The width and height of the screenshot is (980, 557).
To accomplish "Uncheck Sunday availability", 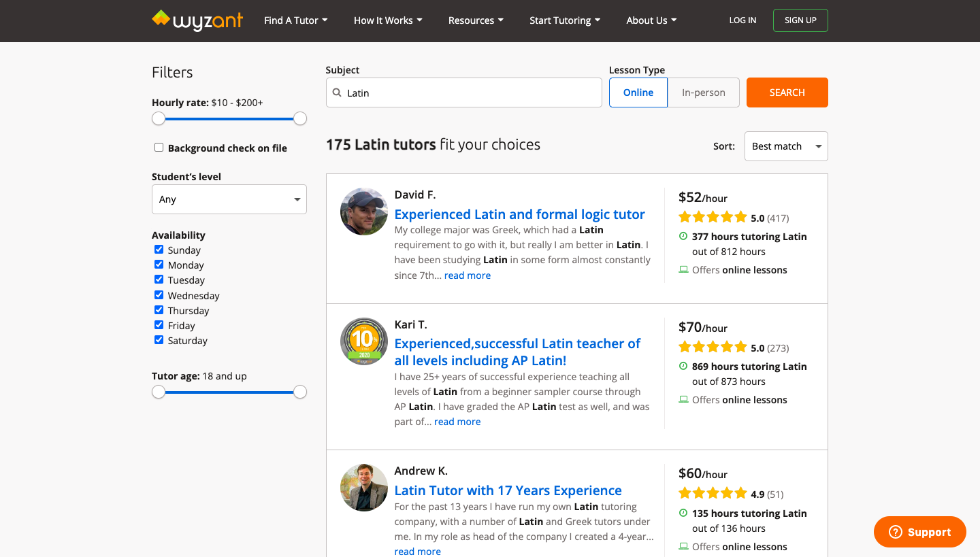I will click(x=159, y=250).
